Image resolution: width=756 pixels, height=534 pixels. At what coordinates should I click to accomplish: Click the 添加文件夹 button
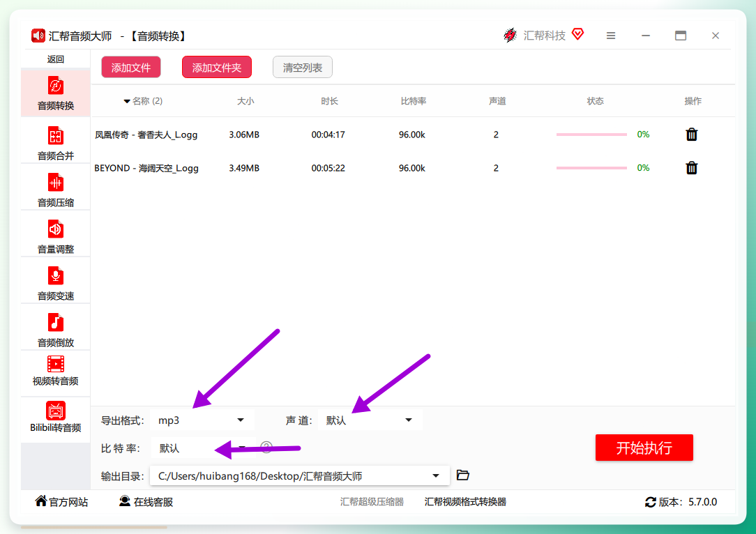[216, 68]
